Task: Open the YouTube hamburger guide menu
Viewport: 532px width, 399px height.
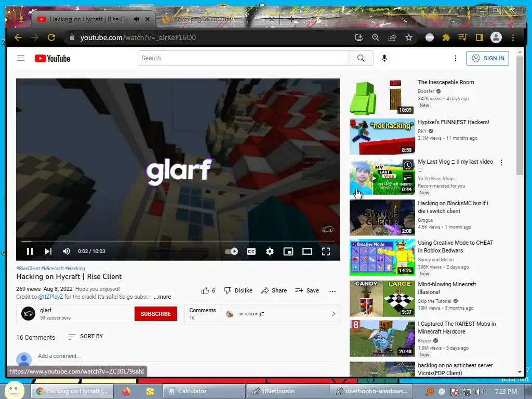Action: point(21,58)
